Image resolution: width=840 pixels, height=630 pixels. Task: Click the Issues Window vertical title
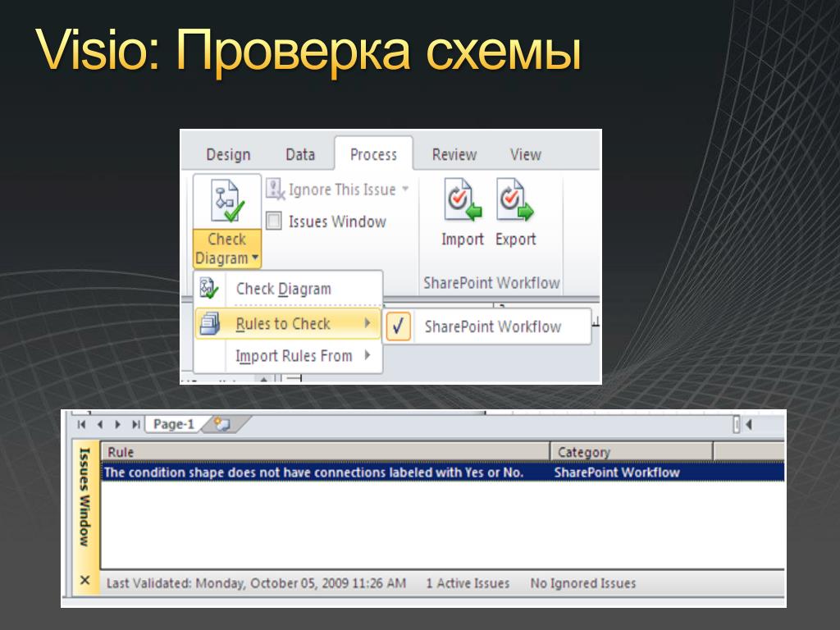point(84,496)
